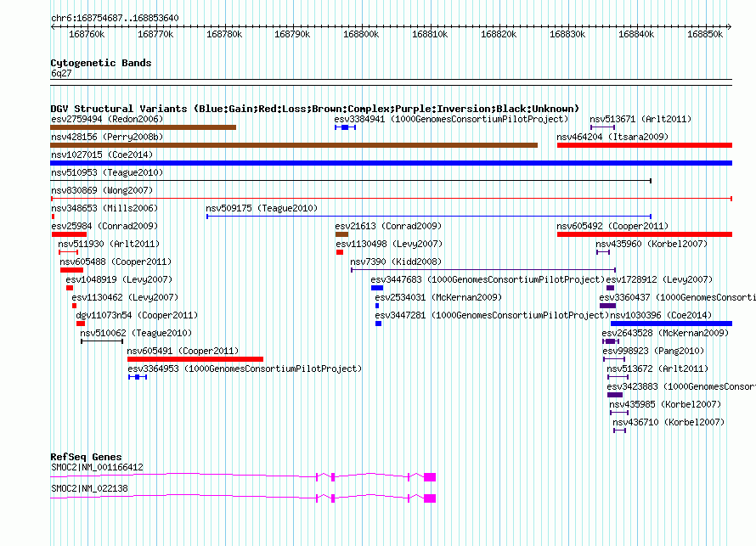The image size is (756, 546).
Task: Click the last exon of SMOC2 NM_022138
Action: click(x=430, y=498)
